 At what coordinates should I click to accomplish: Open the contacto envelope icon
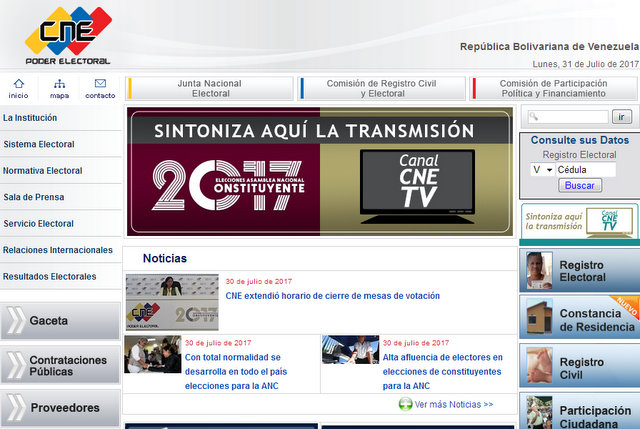(x=100, y=83)
